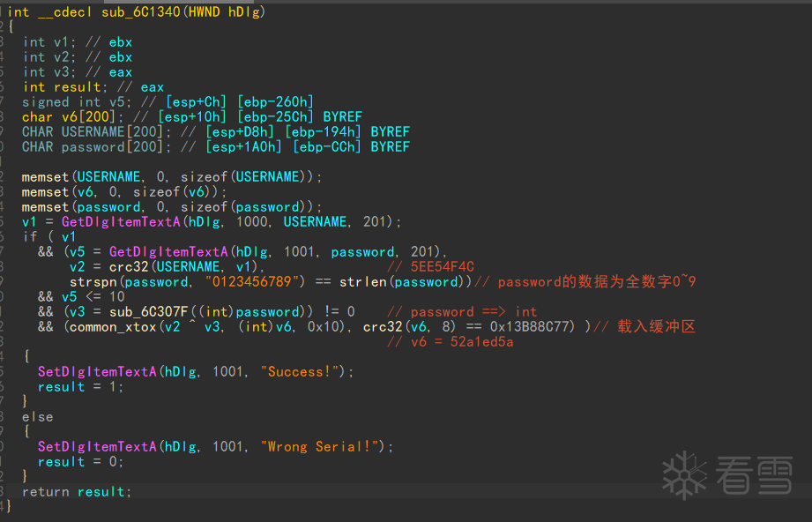
Task: Click memset on the v6 clearing line
Action: [x=45, y=192]
